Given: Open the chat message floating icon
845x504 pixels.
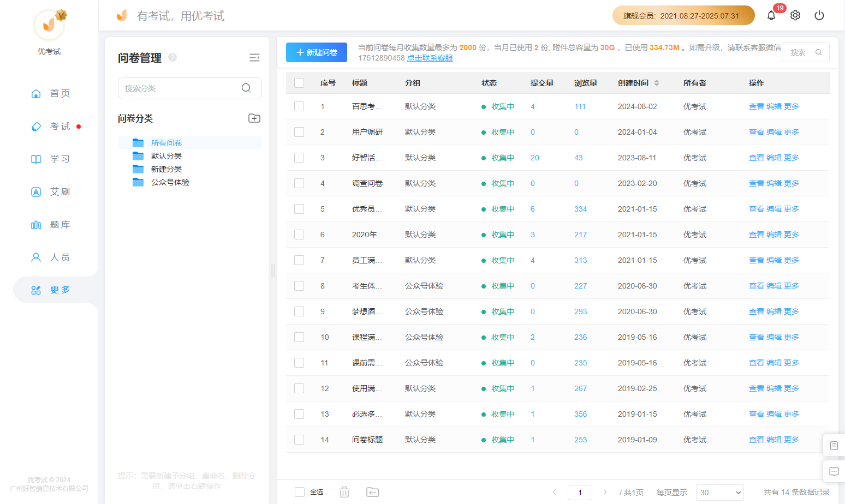Looking at the screenshot, I should click(x=834, y=472).
